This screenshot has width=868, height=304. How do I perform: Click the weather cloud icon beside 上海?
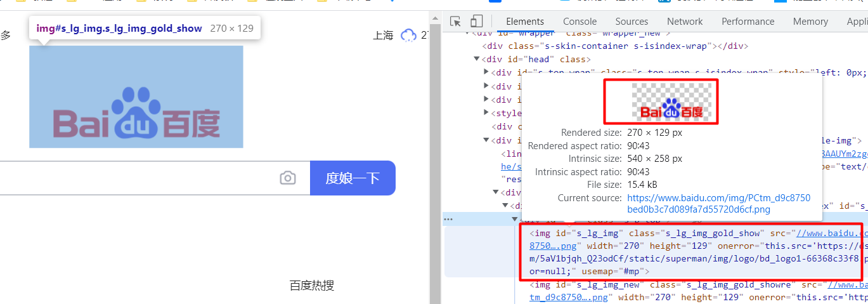[408, 35]
